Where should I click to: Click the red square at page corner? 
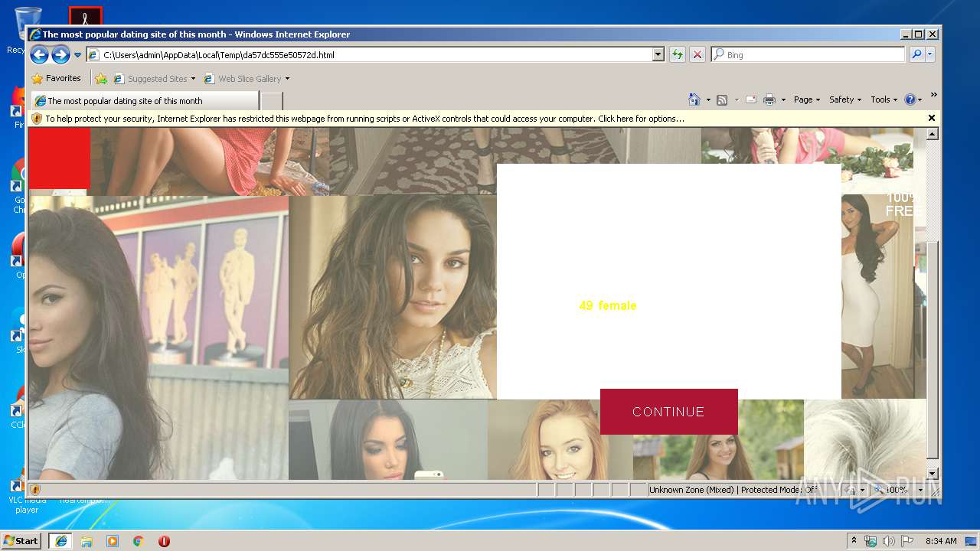pos(60,158)
